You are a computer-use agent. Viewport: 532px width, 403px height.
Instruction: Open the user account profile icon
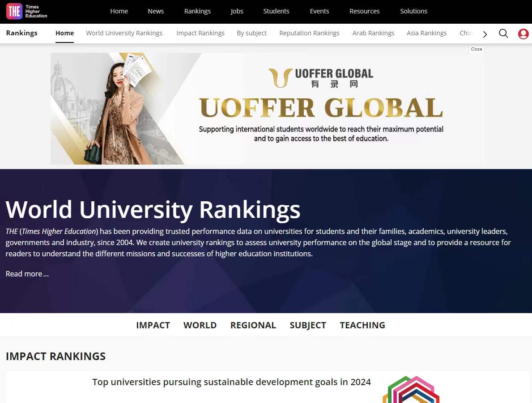[x=523, y=34]
